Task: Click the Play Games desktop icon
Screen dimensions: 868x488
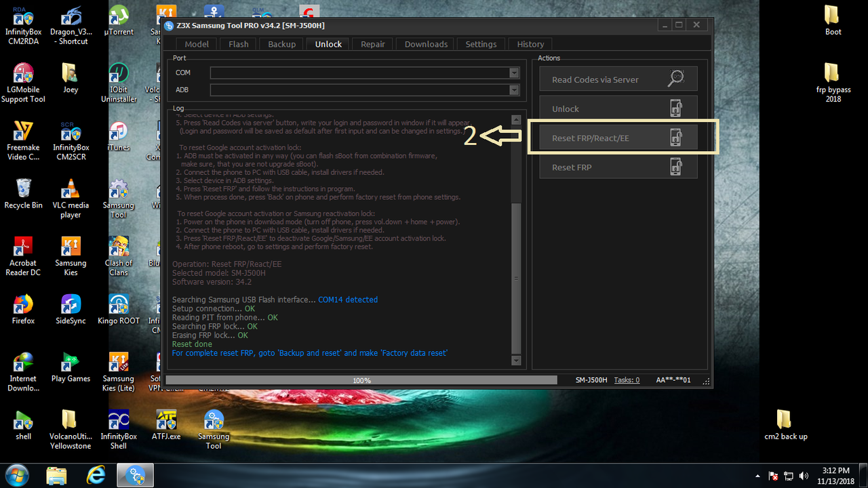Action: coord(71,367)
